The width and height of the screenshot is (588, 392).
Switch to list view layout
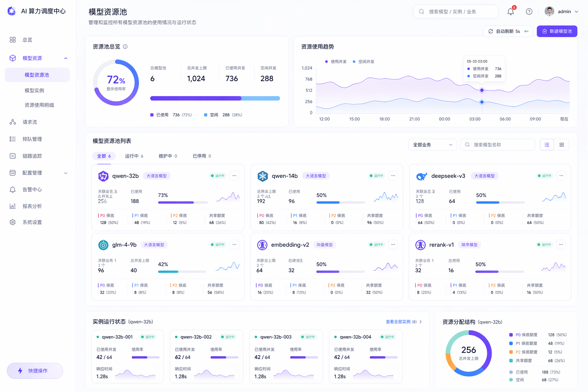click(547, 145)
